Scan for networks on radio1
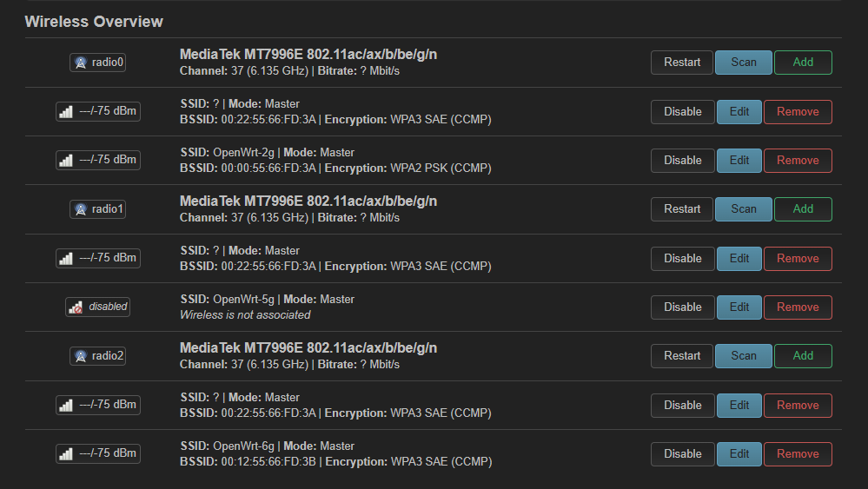The image size is (868, 489). (x=744, y=209)
